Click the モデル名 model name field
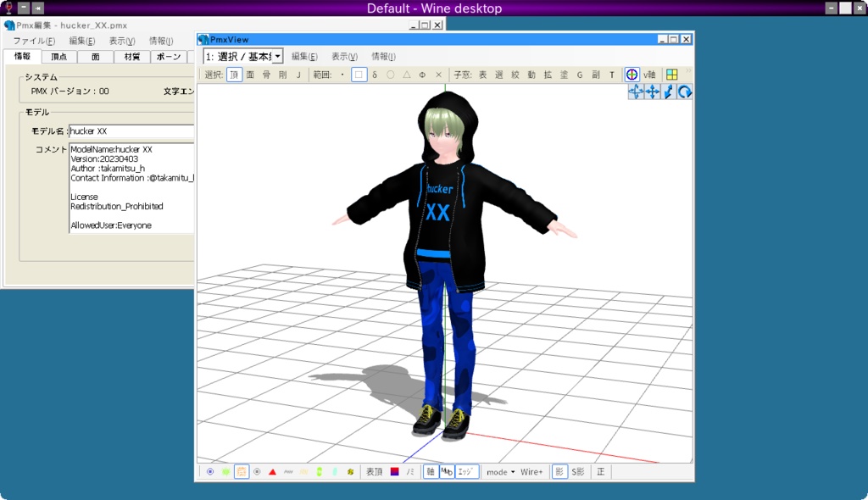868x500 pixels. click(x=131, y=131)
